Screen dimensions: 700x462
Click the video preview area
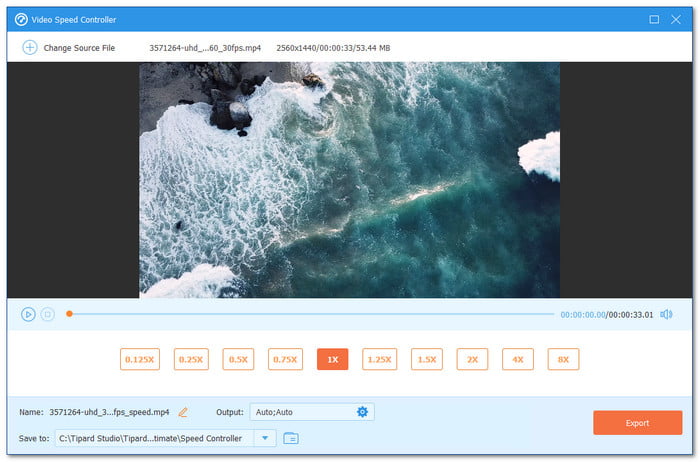(x=349, y=180)
